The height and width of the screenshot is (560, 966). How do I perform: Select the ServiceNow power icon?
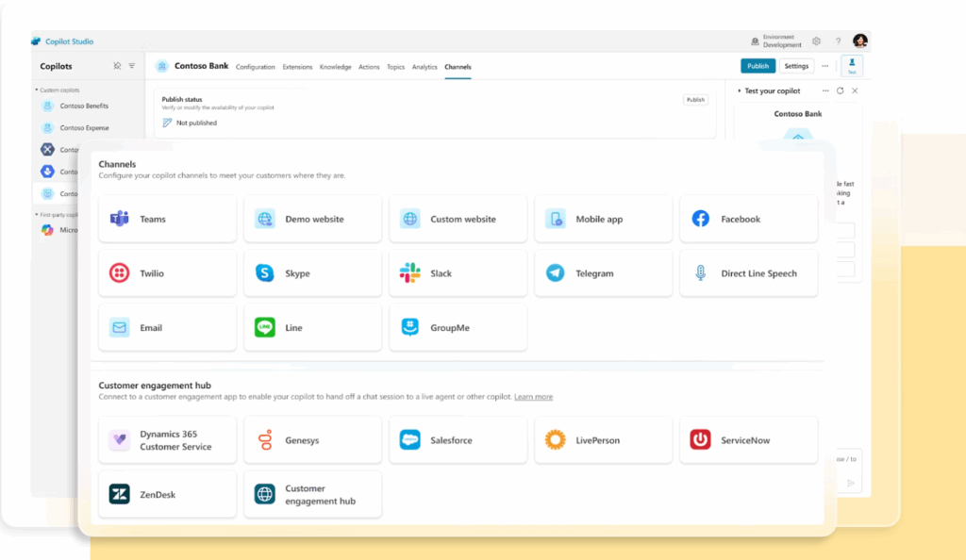click(701, 440)
